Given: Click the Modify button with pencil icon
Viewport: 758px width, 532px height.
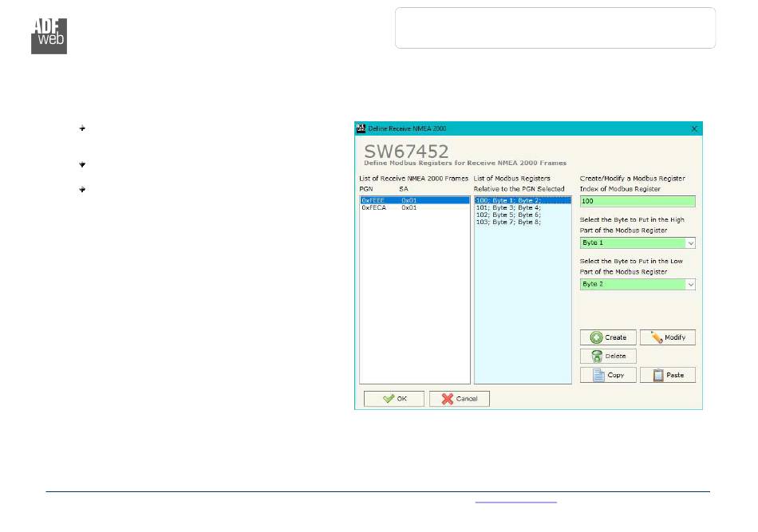Looking at the screenshot, I should tap(668, 337).
